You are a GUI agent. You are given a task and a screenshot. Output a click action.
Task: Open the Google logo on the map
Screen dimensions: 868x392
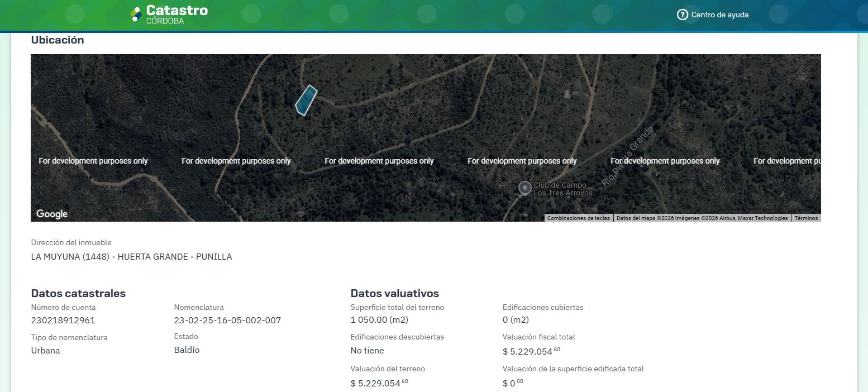[x=52, y=214]
